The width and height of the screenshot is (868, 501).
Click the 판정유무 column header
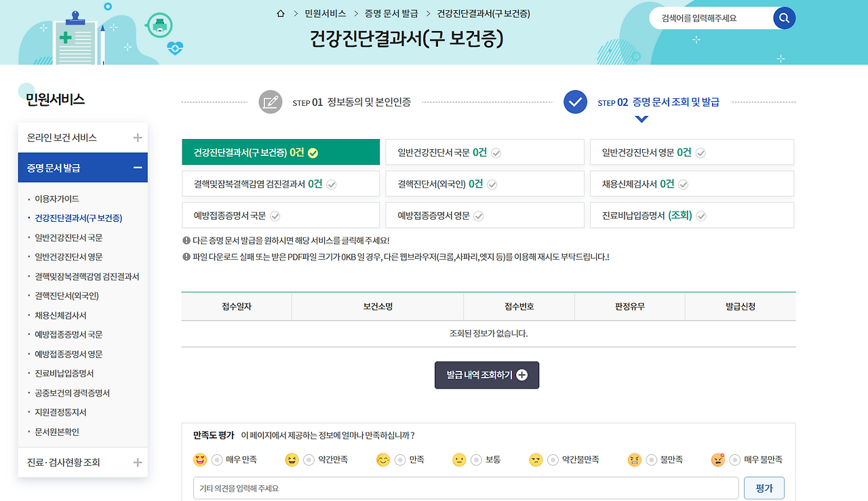(629, 306)
